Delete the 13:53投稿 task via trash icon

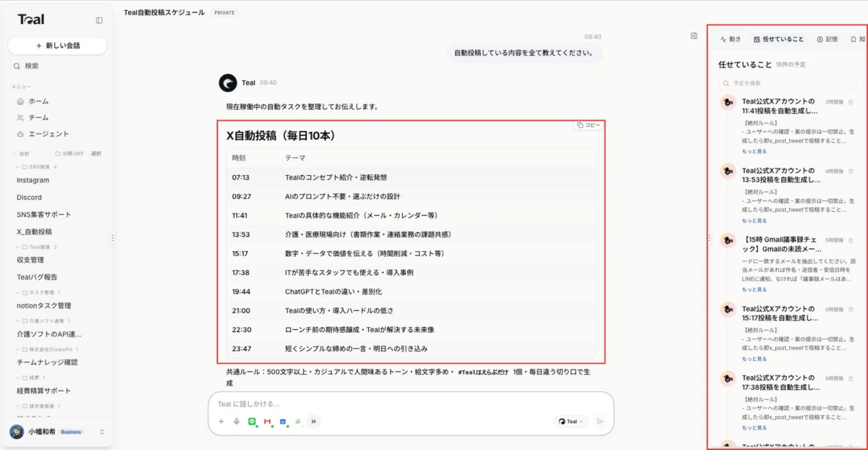(x=850, y=171)
